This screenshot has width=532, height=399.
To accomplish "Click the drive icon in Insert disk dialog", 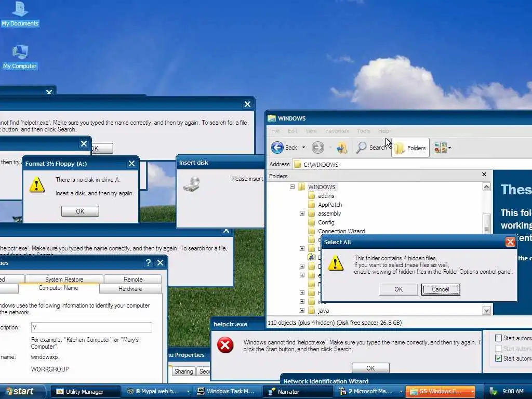I will click(x=191, y=184).
